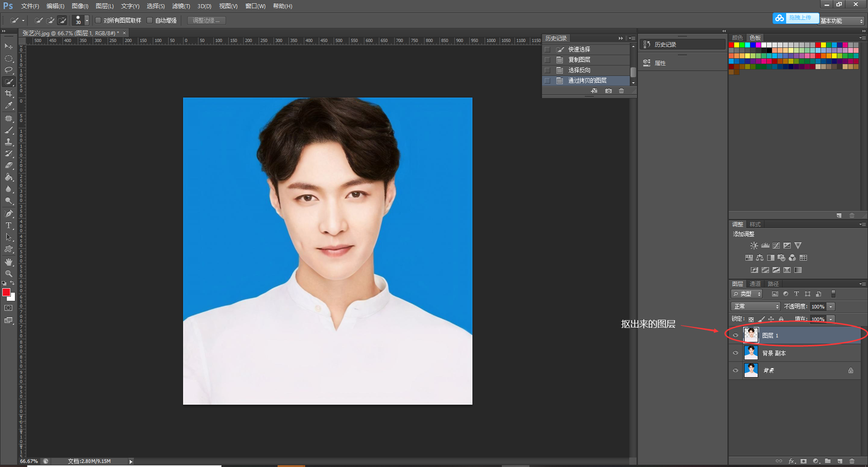Switch to the 通道 tab
Screen dimensions: 868x467
(x=755, y=284)
